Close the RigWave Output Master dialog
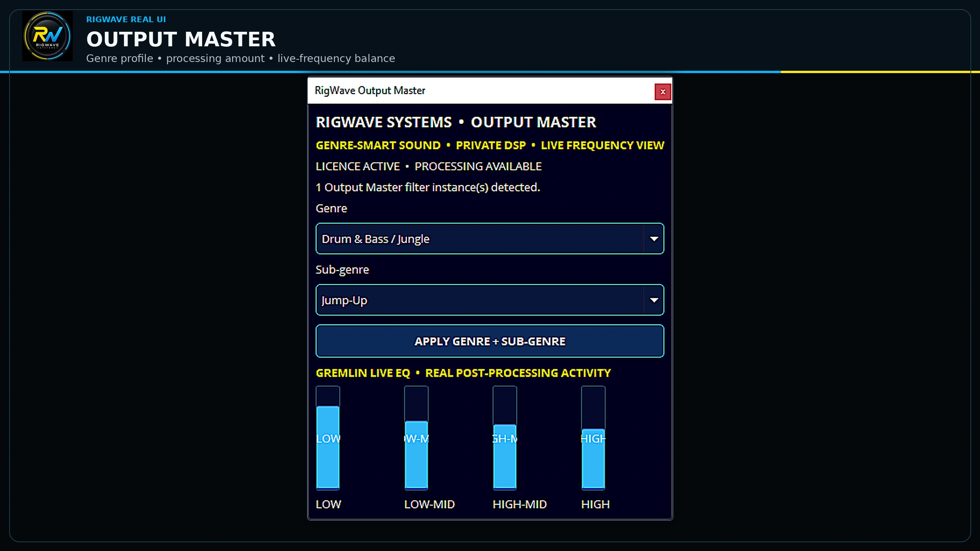The width and height of the screenshot is (980, 551). coord(663,92)
